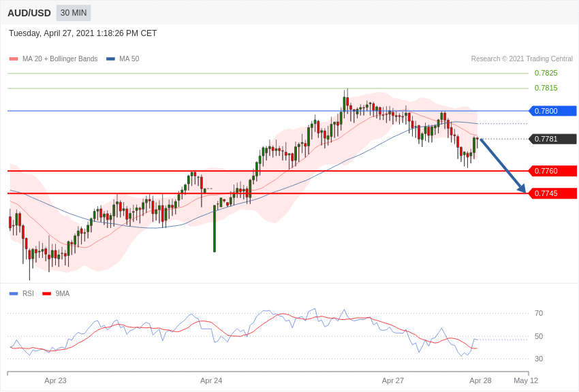Click the Apr 28 date axis label
The height and width of the screenshot is (392, 579).
point(480,380)
